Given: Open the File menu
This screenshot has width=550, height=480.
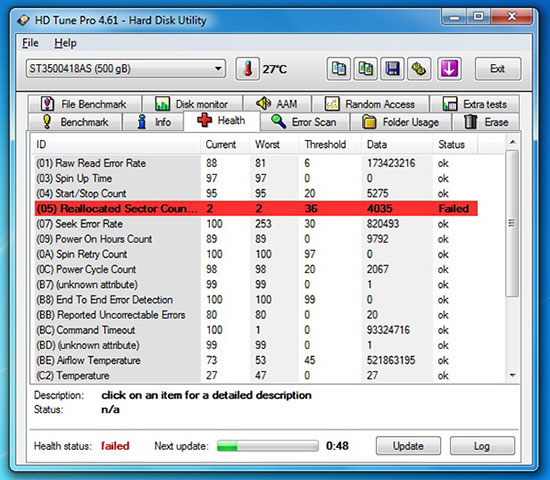Looking at the screenshot, I should pyautogui.click(x=31, y=43).
